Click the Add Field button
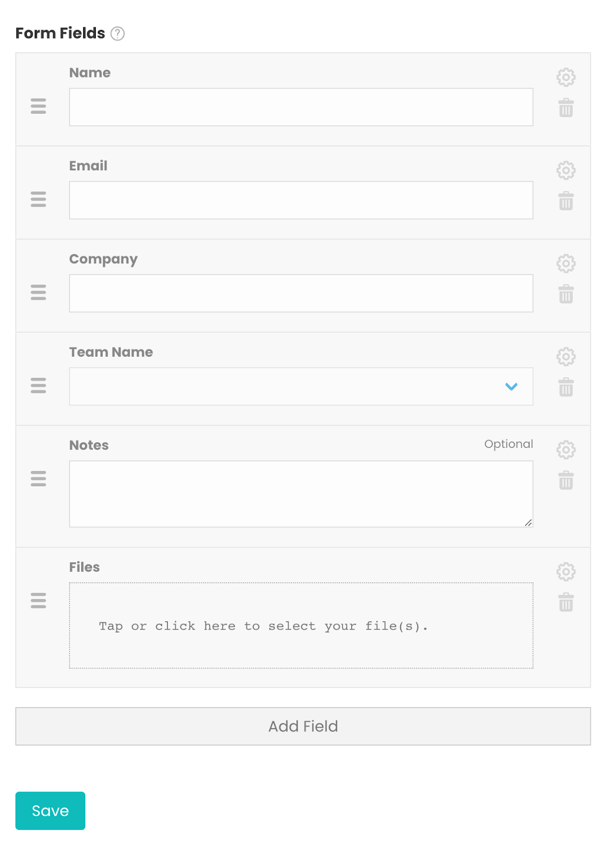The height and width of the screenshot is (843, 616). click(x=303, y=726)
